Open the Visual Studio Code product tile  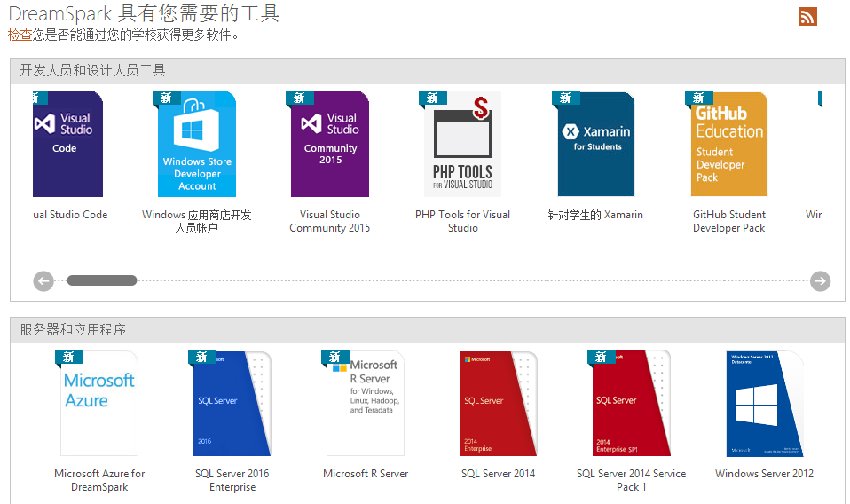67,144
